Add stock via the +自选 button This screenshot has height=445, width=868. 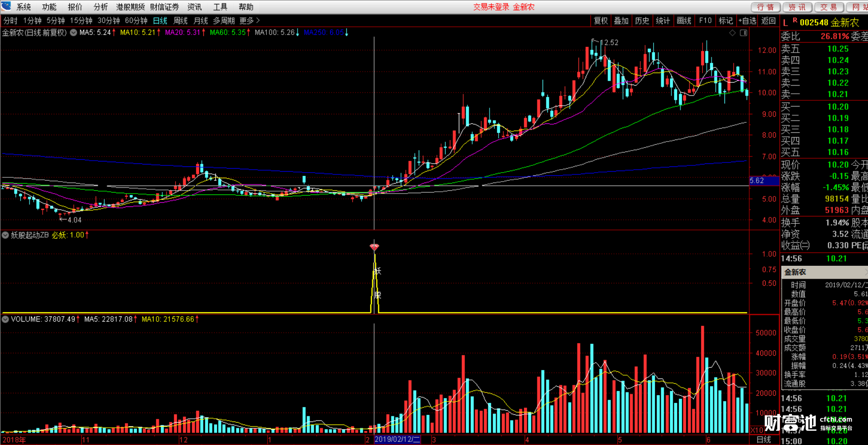pyautogui.click(x=747, y=21)
